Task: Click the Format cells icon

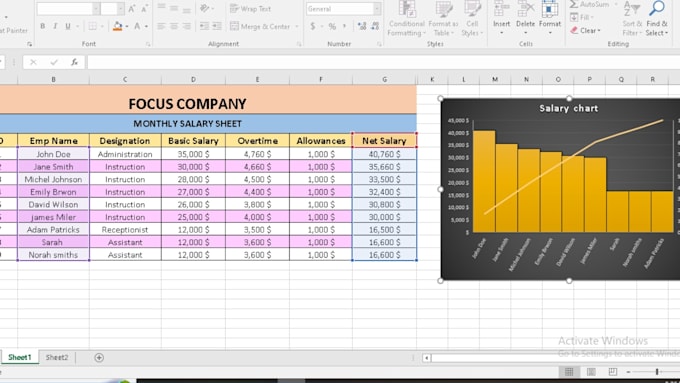Action: [549, 9]
